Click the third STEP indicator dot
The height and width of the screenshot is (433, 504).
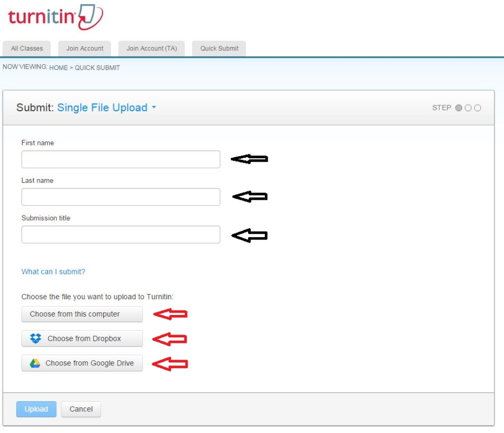[478, 108]
